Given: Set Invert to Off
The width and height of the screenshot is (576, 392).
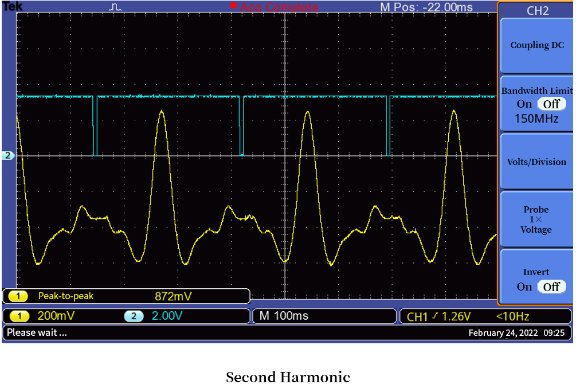Looking at the screenshot, I should pyautogui.click(x=551, y=287).
